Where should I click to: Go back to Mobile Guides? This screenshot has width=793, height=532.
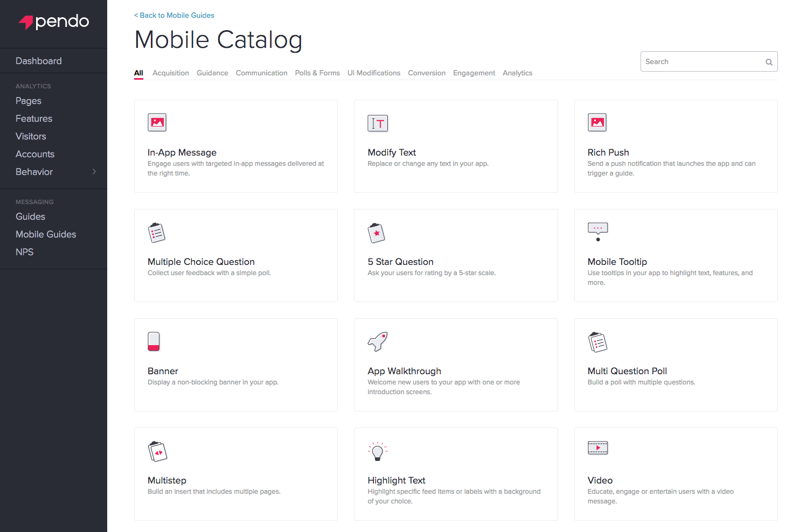(x=173, y=15)
